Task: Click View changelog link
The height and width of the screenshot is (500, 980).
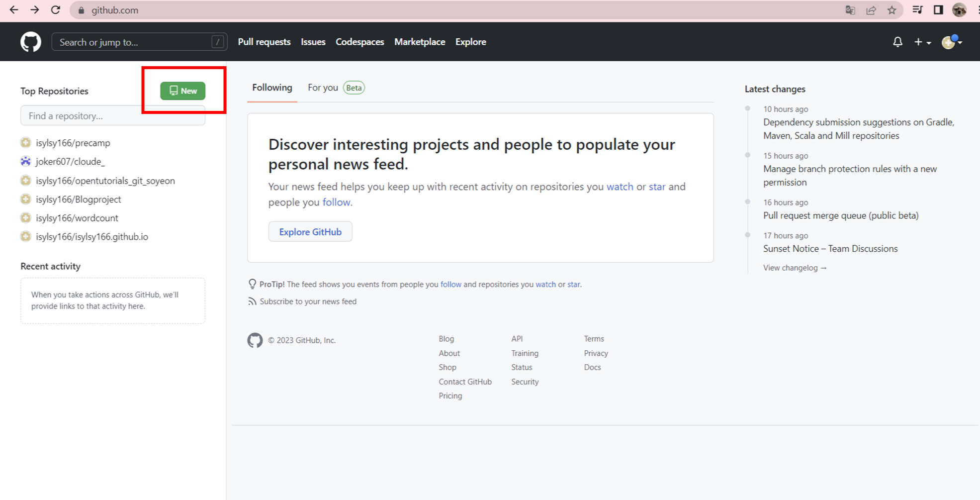Action: (x=795, y=268)
